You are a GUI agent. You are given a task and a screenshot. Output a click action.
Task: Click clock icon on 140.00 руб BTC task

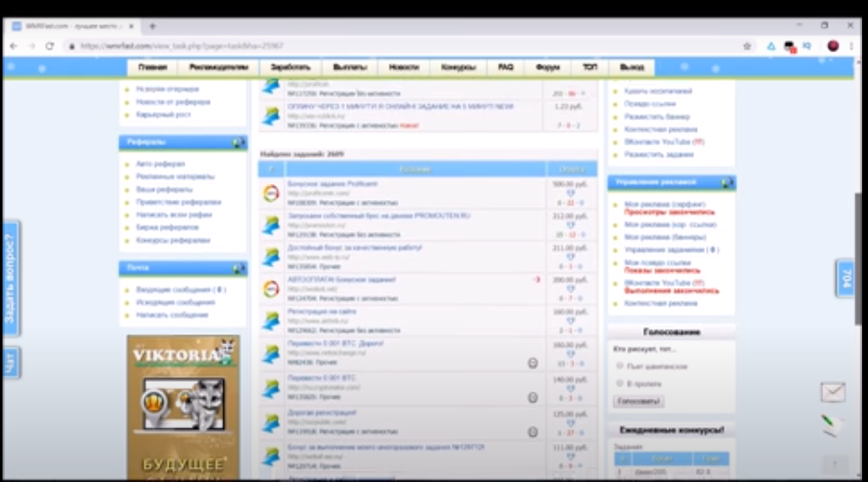[x=532, y=398]
